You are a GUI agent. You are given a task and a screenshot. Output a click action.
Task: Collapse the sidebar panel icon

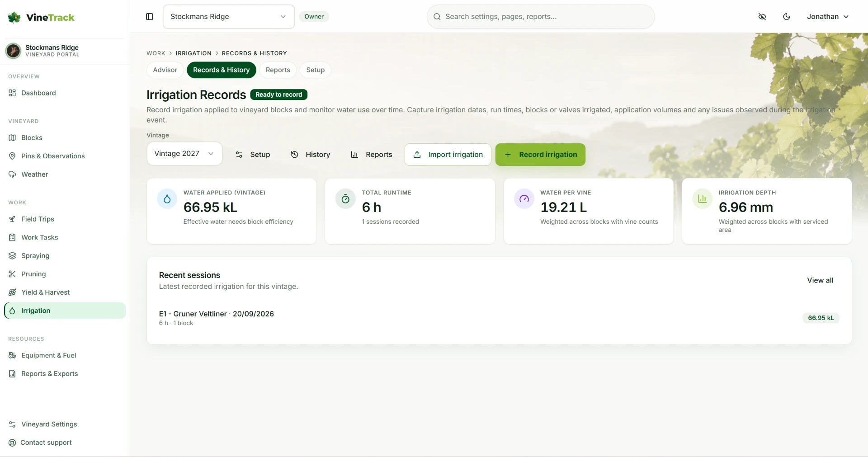(150, 17)
